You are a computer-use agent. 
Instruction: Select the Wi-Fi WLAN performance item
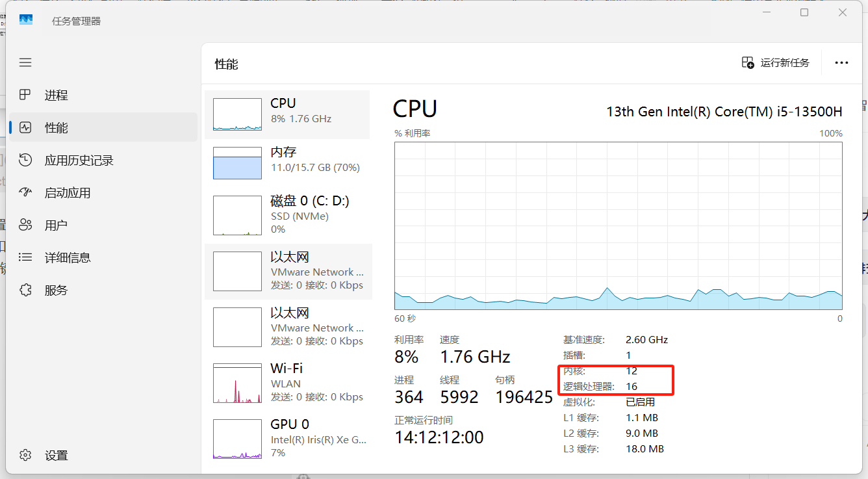287,382
